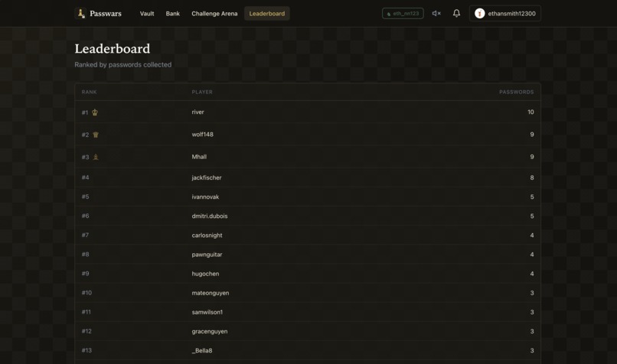The width and height of the screenshot is (617, 364).
Task: Select player jackfischer
Action: point(207,177)
